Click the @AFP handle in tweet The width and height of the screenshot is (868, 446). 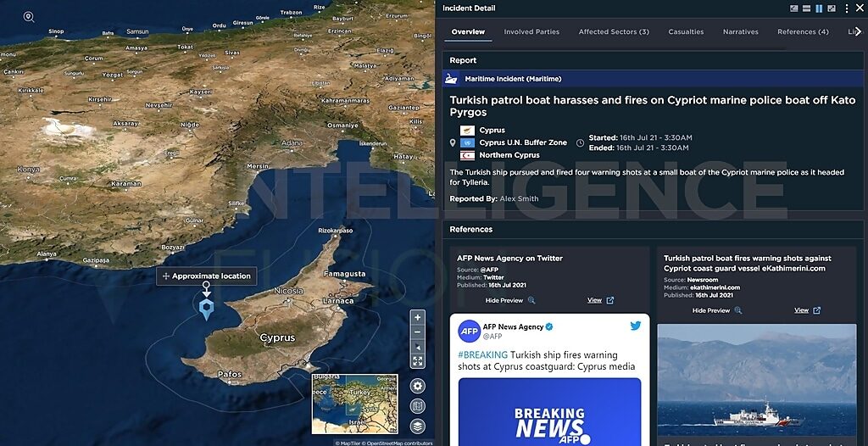point(492,337)
